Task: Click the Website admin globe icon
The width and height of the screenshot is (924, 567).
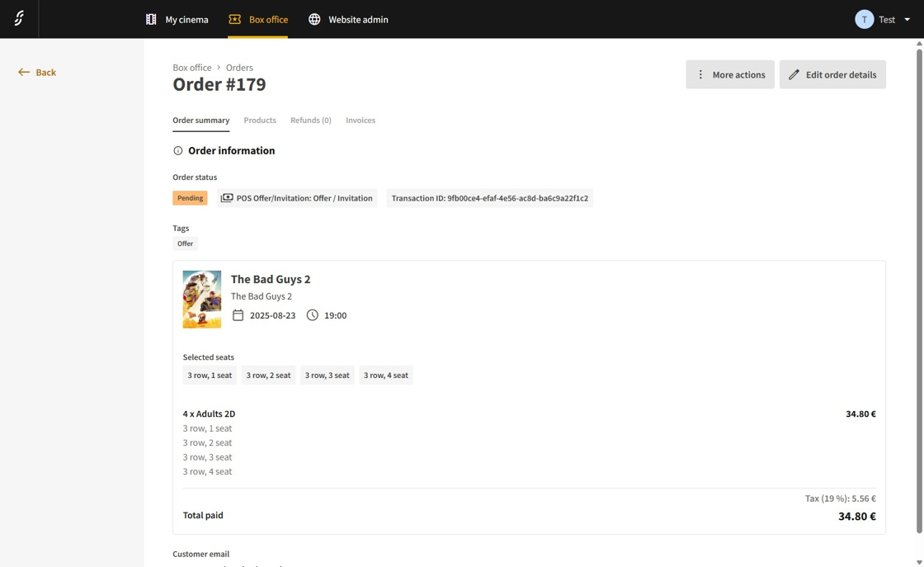Action: click(x=314, y=19)
